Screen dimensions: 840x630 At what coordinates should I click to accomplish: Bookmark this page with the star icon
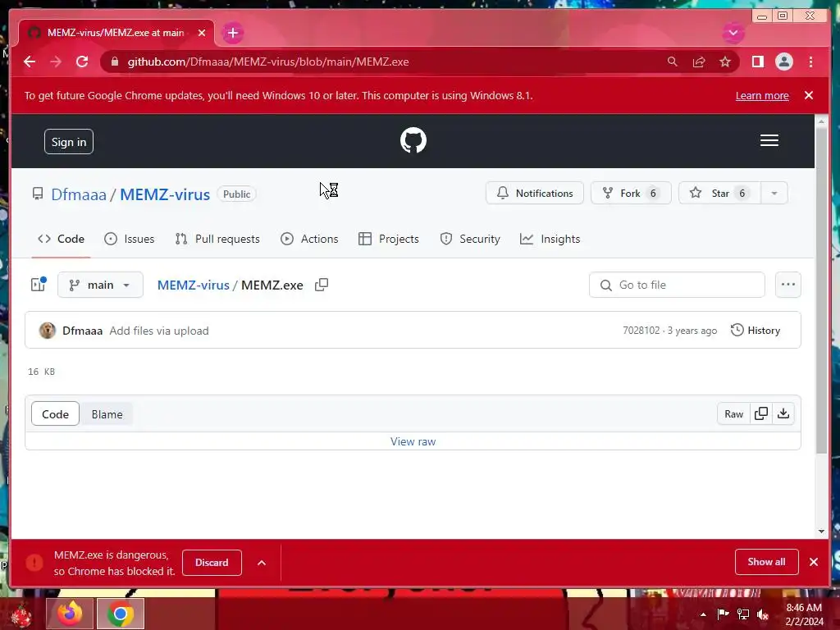click(x=725, y=62)
